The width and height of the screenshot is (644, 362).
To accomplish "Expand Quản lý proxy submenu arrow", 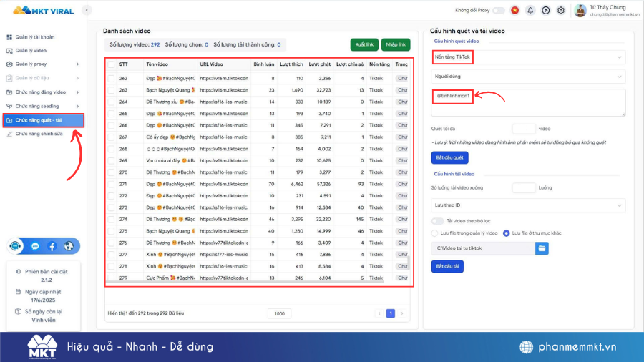I will pos(77,64).
